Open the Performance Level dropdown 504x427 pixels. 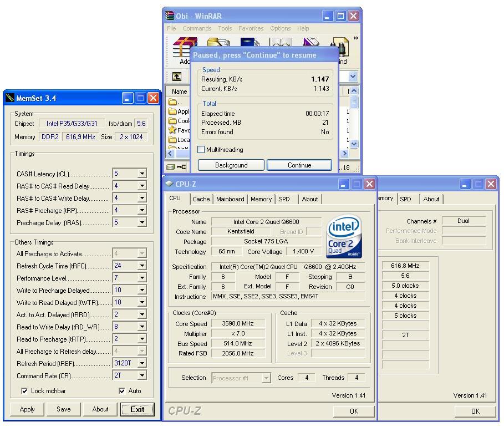[142, 278]
